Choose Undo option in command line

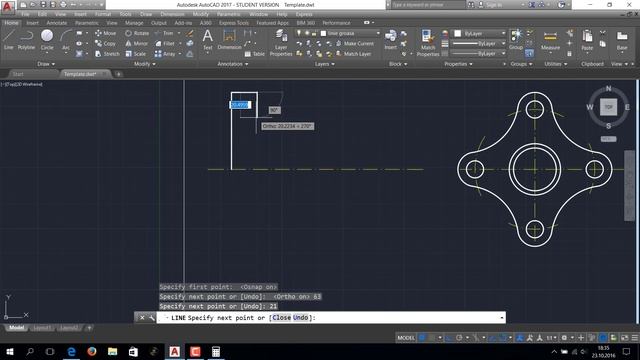pos(300,318)
